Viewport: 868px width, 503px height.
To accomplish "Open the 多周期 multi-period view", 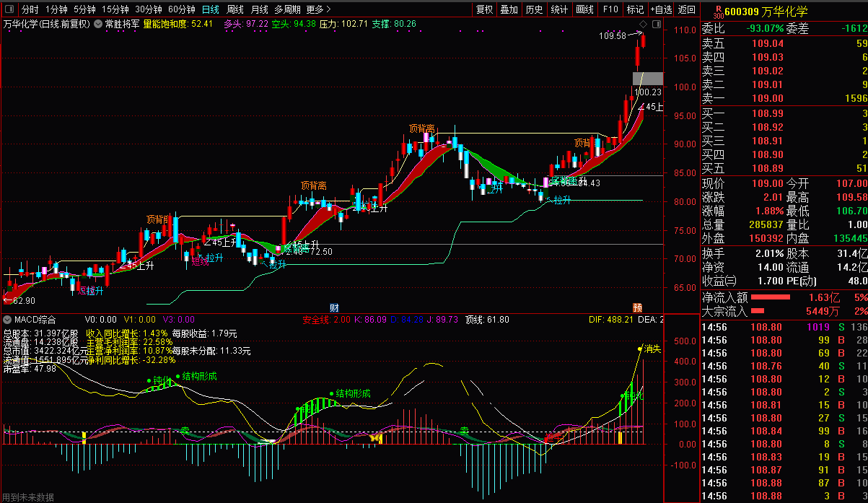I will coord(287,9).
